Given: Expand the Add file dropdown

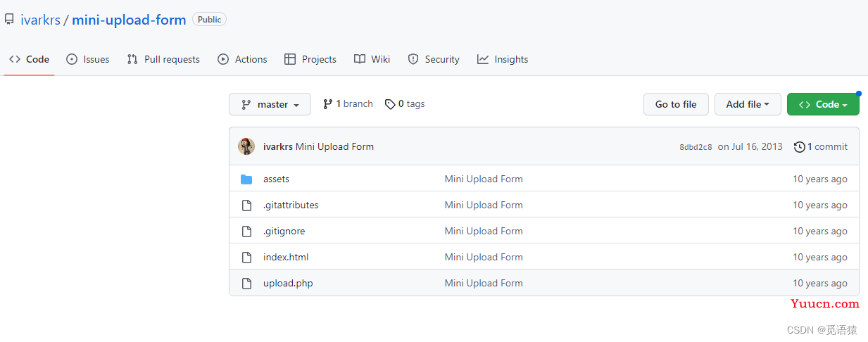Looking at the screenshot, I should pyautogui.click(x=747, y=104).
